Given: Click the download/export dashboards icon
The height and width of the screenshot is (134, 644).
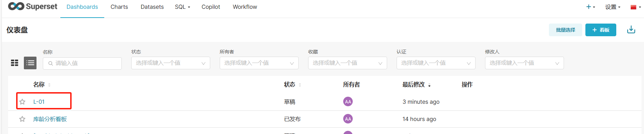Looking at the screenshot, I should (x=631, y=30).
